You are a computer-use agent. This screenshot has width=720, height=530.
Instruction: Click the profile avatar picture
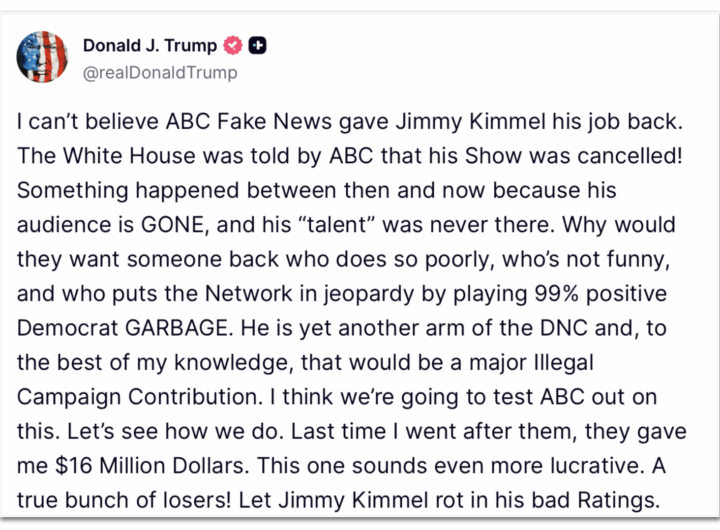(x=42, y=56)
